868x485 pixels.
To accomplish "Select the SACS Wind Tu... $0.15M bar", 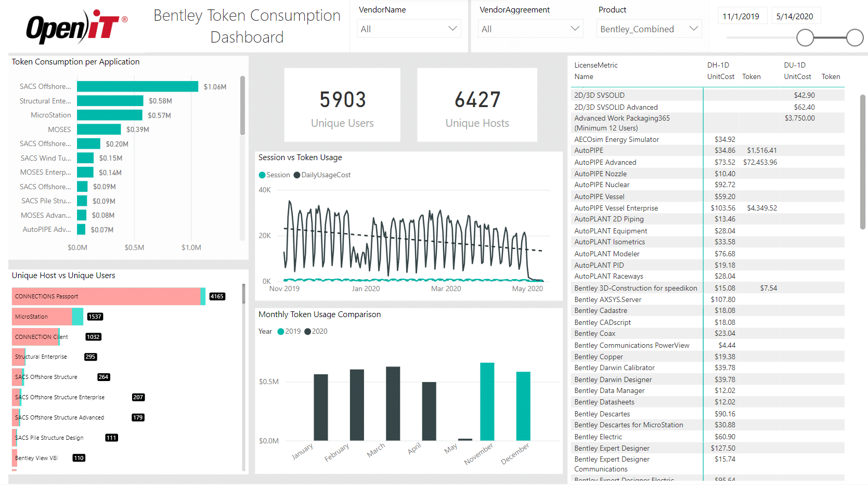I will pos(85,158).
